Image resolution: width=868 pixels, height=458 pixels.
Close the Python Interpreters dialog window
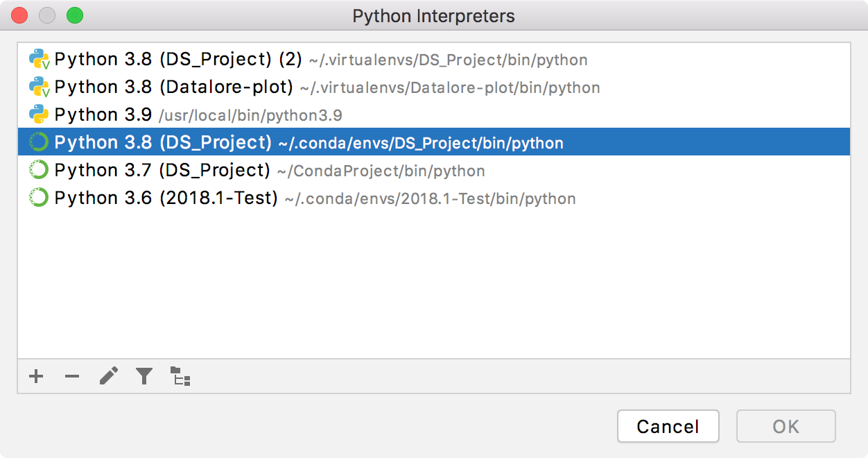19,15
